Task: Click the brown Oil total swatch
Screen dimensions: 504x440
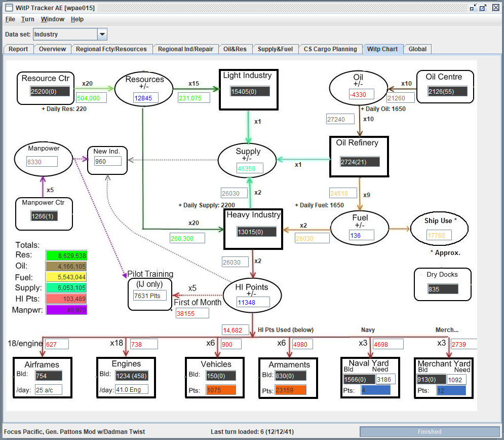Action: 66,266
